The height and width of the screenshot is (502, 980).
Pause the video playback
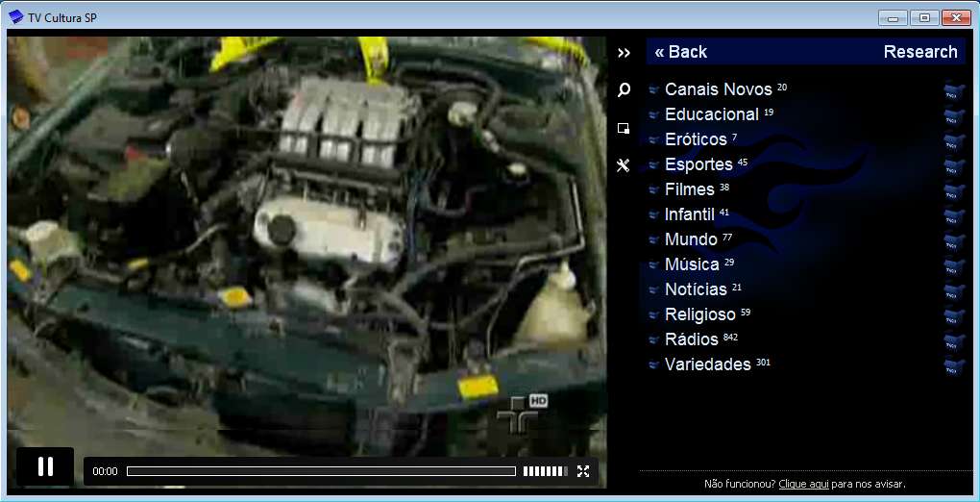[x=45, y=467]
